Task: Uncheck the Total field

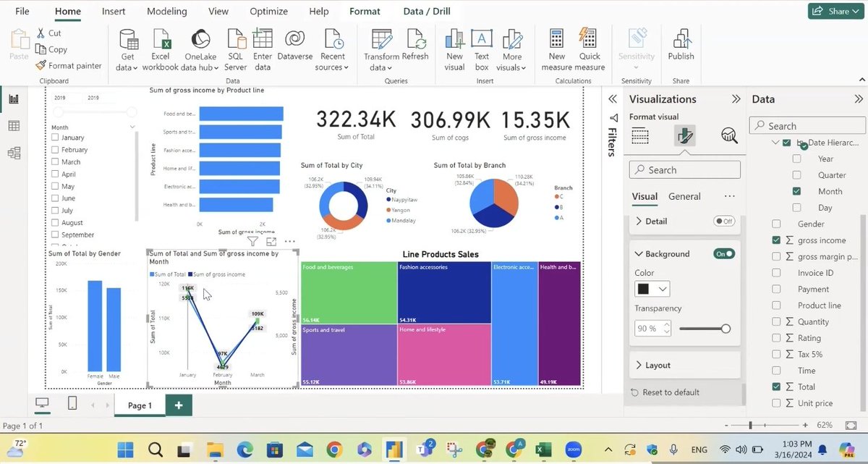Action: 776,387
